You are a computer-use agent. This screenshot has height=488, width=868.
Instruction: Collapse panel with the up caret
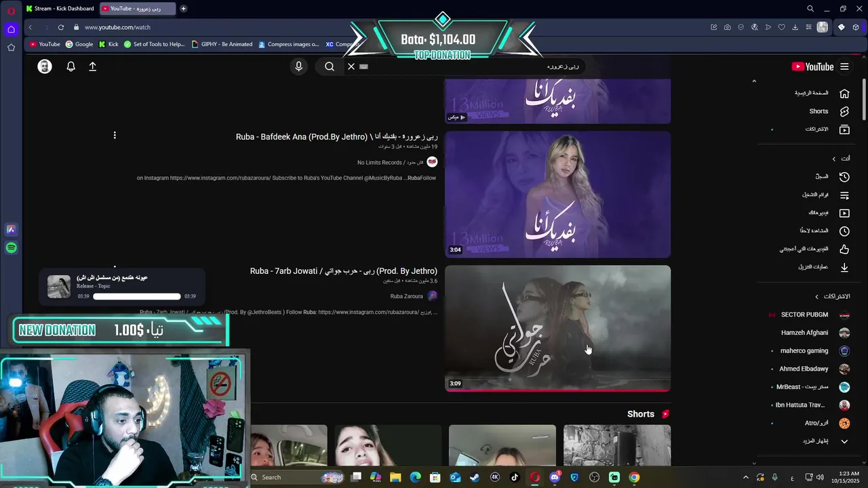tap(754, 81)
